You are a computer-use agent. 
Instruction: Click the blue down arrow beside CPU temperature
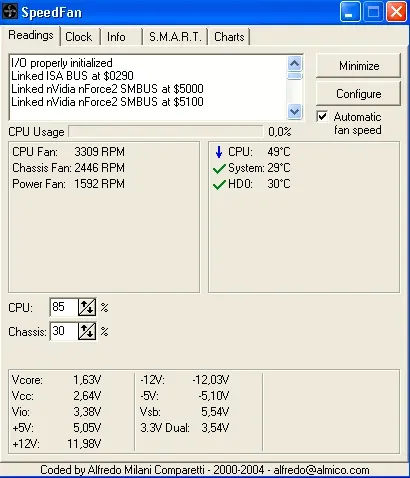click(219, 152)
